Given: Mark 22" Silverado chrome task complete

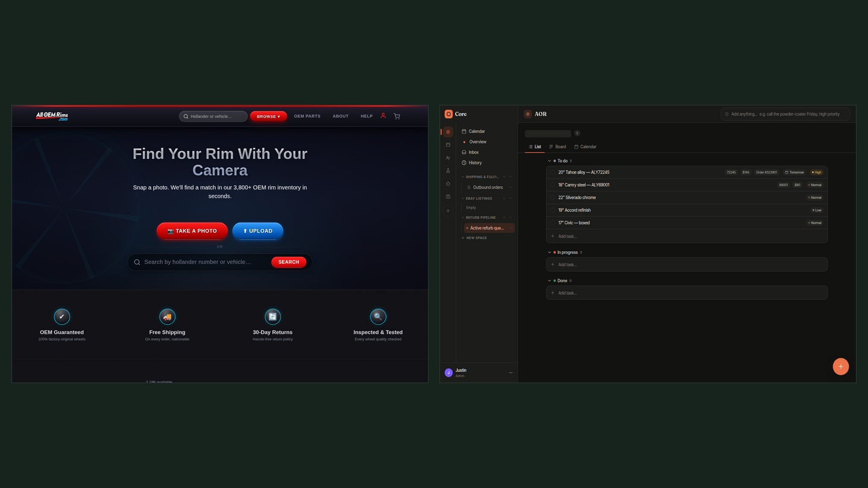Looking at the screenshot, I should click(x=552, y=198).
